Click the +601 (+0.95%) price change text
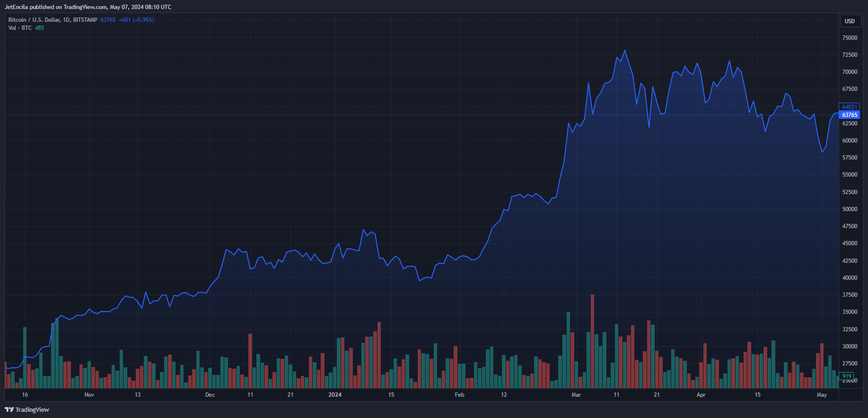The width and height of the screenshot is (868, 418). pos(136,20)
